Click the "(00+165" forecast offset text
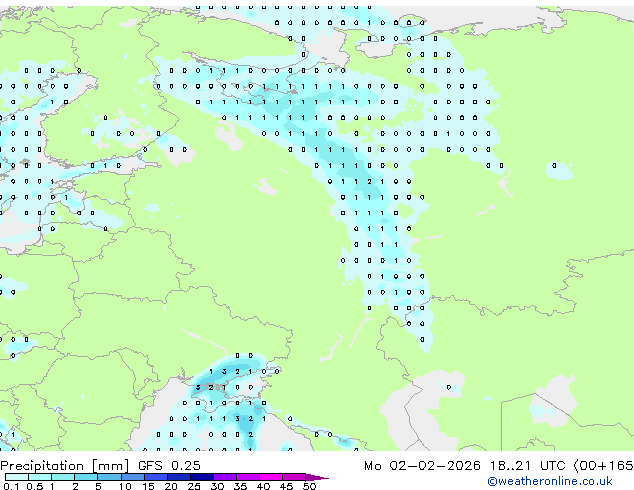Viewport: 634px width, 490px height. pyautogui.click(x=603, y=466)
